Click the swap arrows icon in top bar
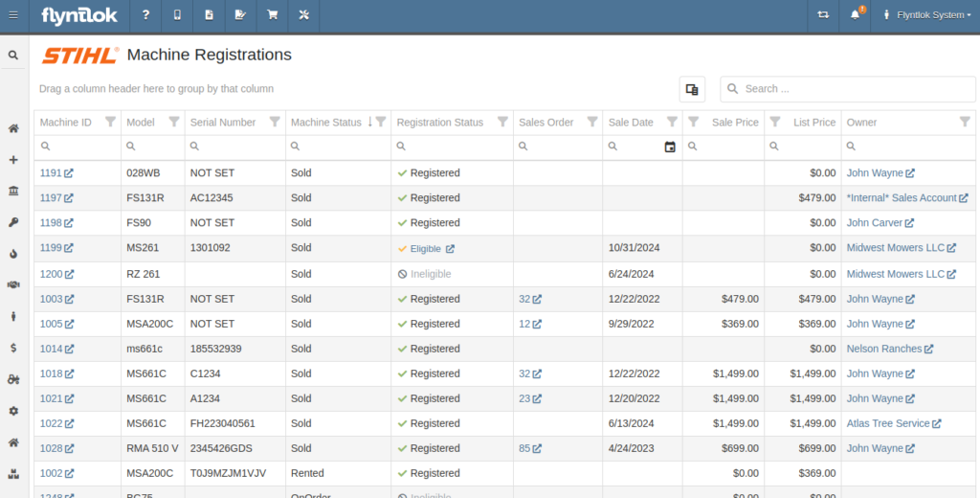The width and height of the screenshot is (980, 498). point(823,15)
